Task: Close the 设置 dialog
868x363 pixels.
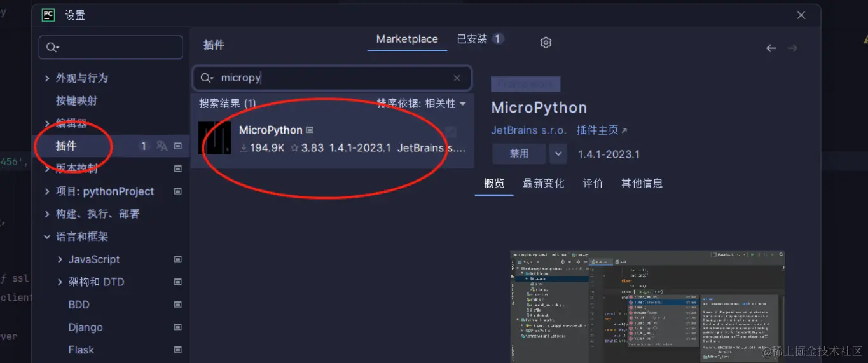Action: click(x=801, y=15)
